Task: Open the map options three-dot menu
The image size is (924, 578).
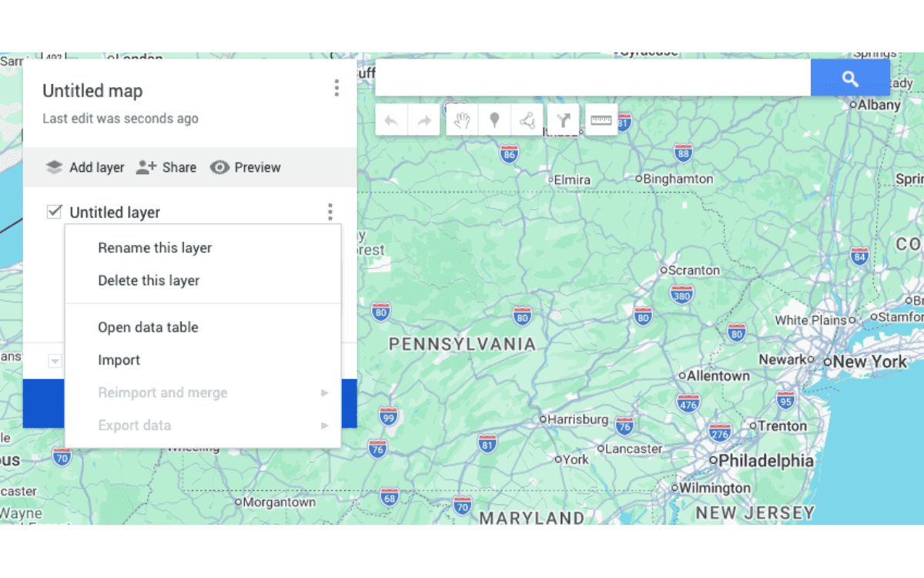Action: click(x=336, y=88)
